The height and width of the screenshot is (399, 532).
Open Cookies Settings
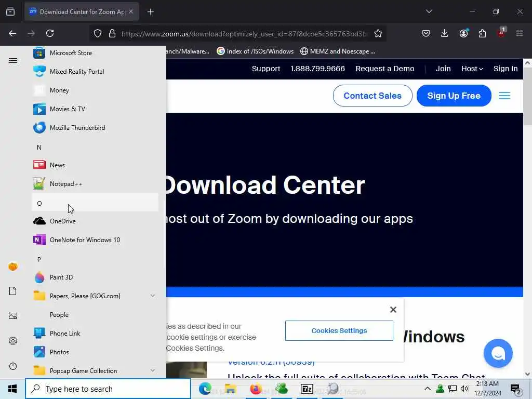click(x=339, y=330)
